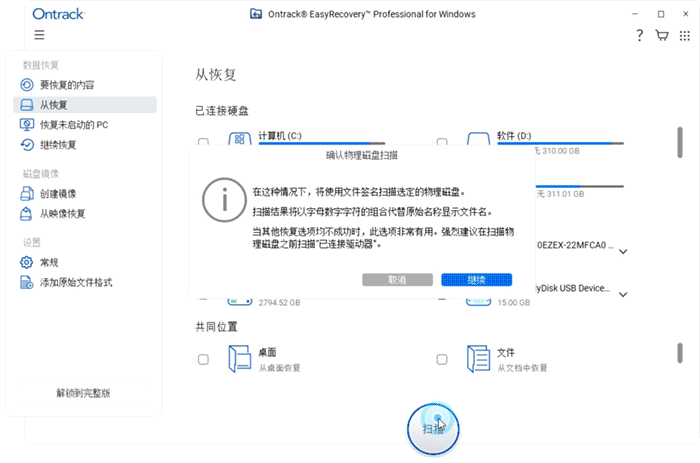Click 软件 (D:) label

coord(514,136)
